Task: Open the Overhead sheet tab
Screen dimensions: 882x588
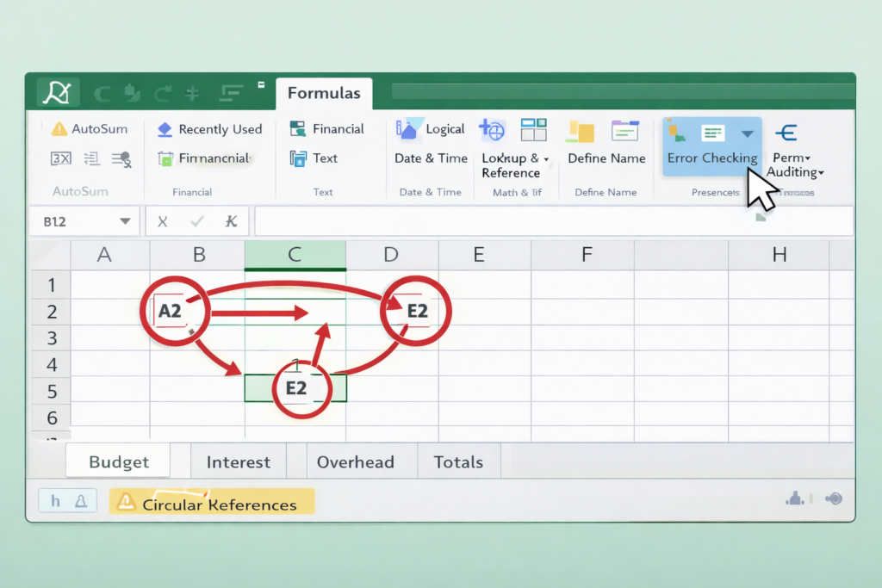Action: click(355, 462)
